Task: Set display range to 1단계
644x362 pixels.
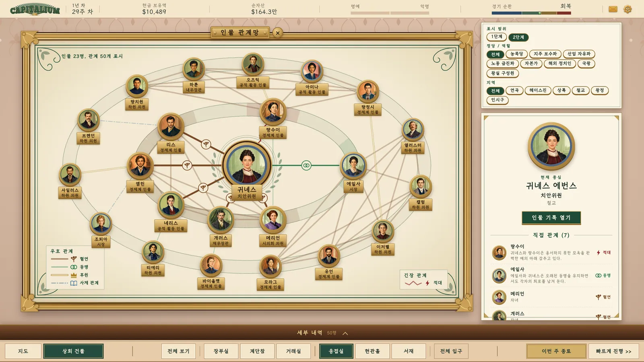Action: pyautogui.click(x=497, y=37)
